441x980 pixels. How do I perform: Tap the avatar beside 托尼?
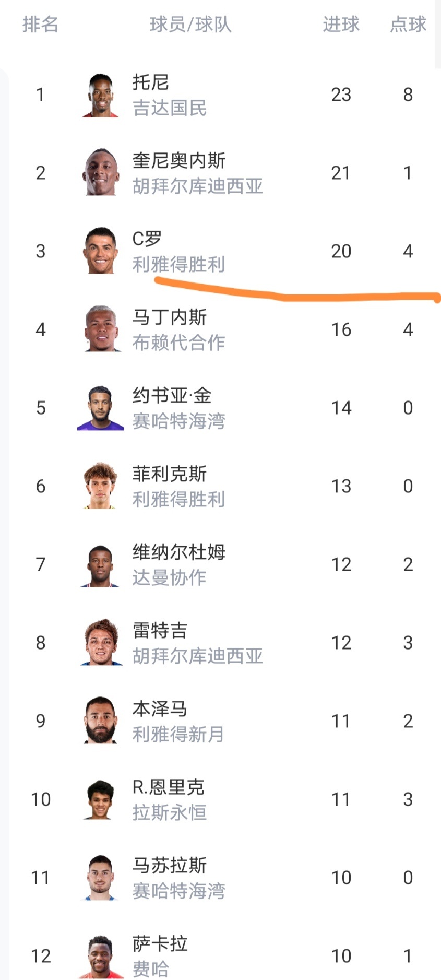[x=101, y=95]
